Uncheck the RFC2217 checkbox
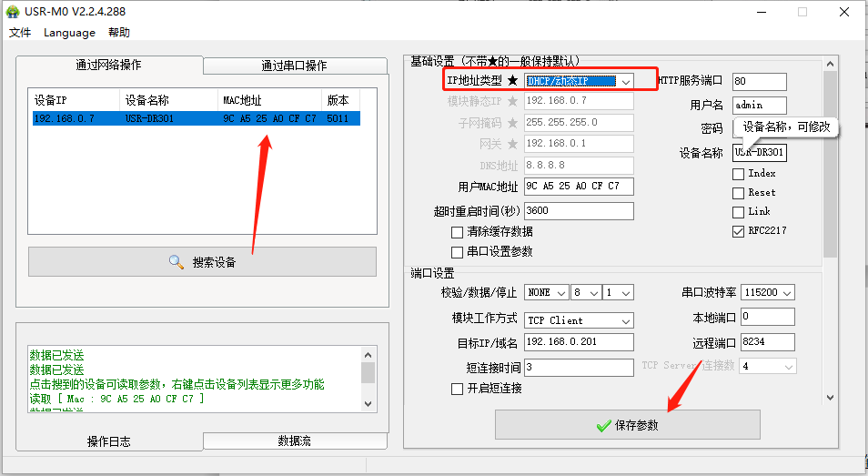This screenshot has height=476, width=868. point(738,231)
